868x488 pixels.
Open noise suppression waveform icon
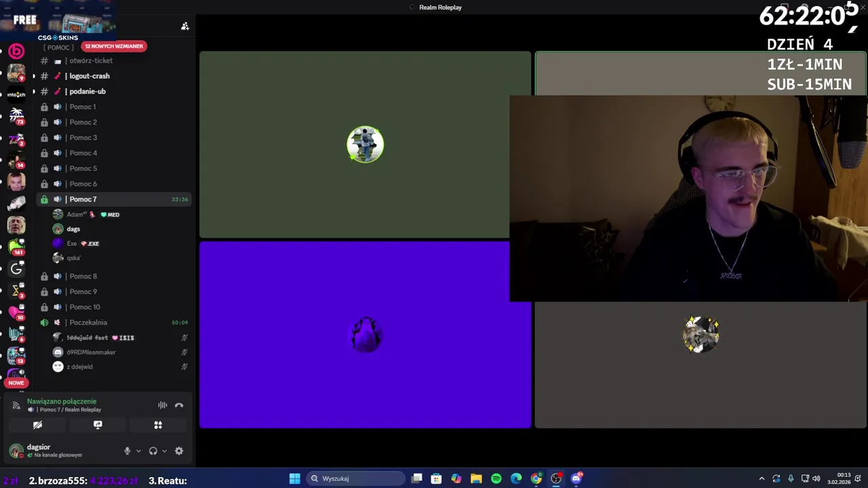(x=163, y=405)
